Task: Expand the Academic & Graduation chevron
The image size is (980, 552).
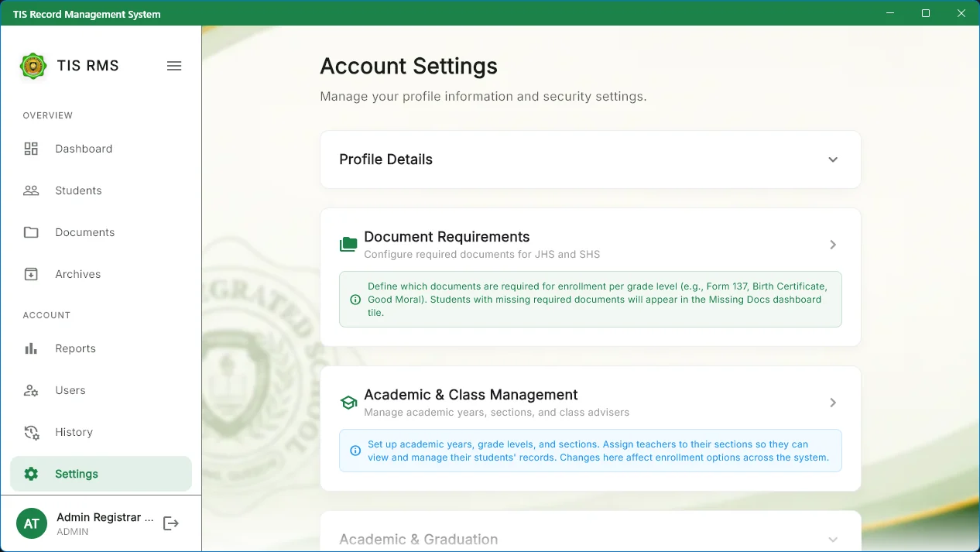Action: coord(833,540)
